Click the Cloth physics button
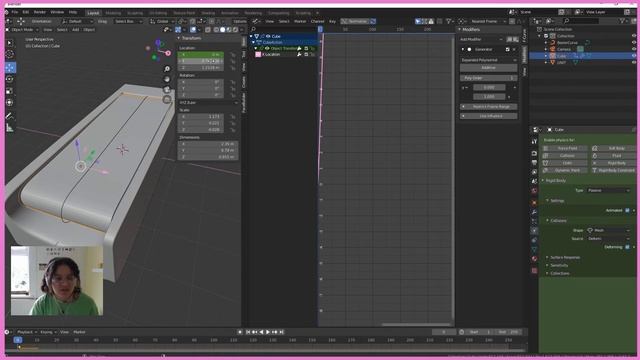The width and height of the screenshot is (640, 360). point(565,163)
